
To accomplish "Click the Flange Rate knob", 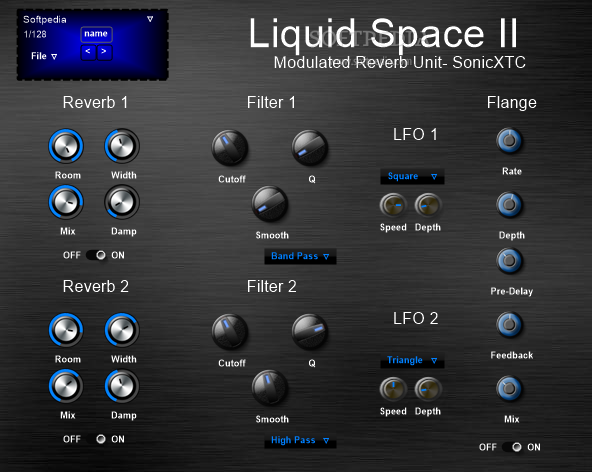I will point(509,141).
